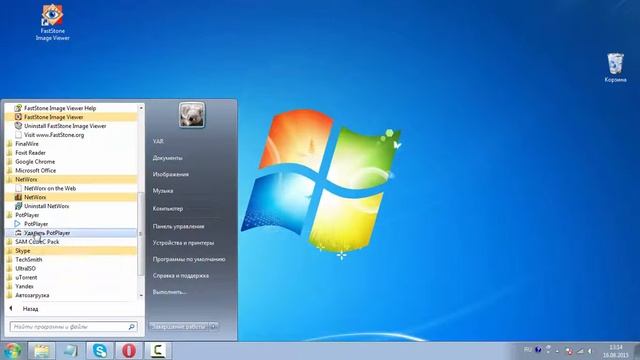Viewport: 640px width, 360px height.
Task: Open Изображения from Start menu
Action: click(x=171, y=174)
